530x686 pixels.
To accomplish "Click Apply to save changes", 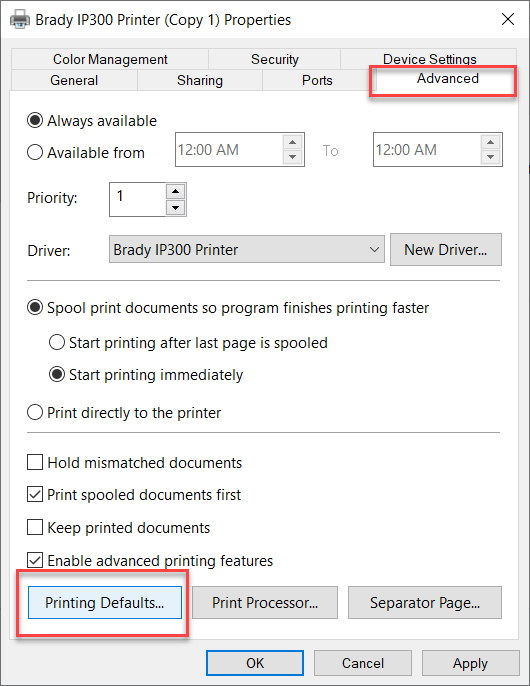I will pos(470,663).
